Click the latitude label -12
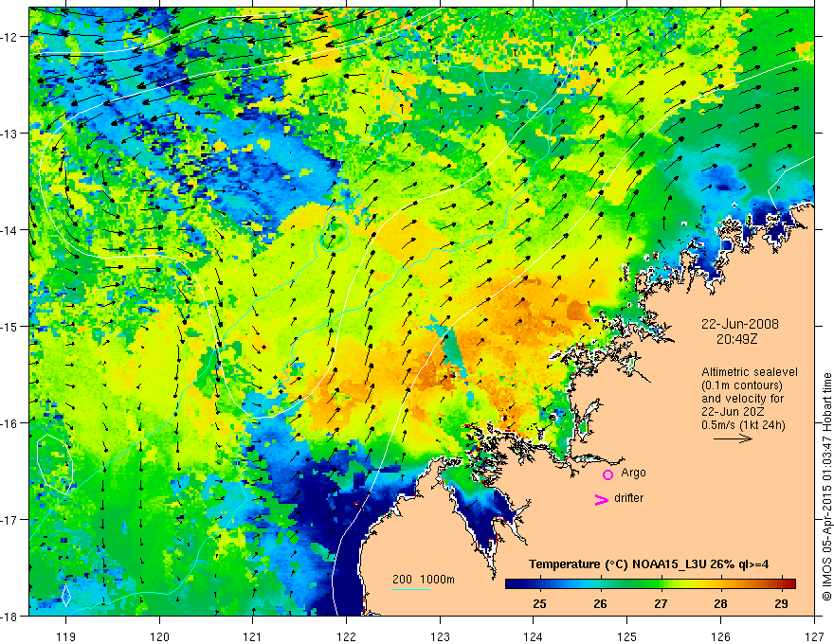The image size is (834, 644). pyautogui.click(x=9, y=37)
